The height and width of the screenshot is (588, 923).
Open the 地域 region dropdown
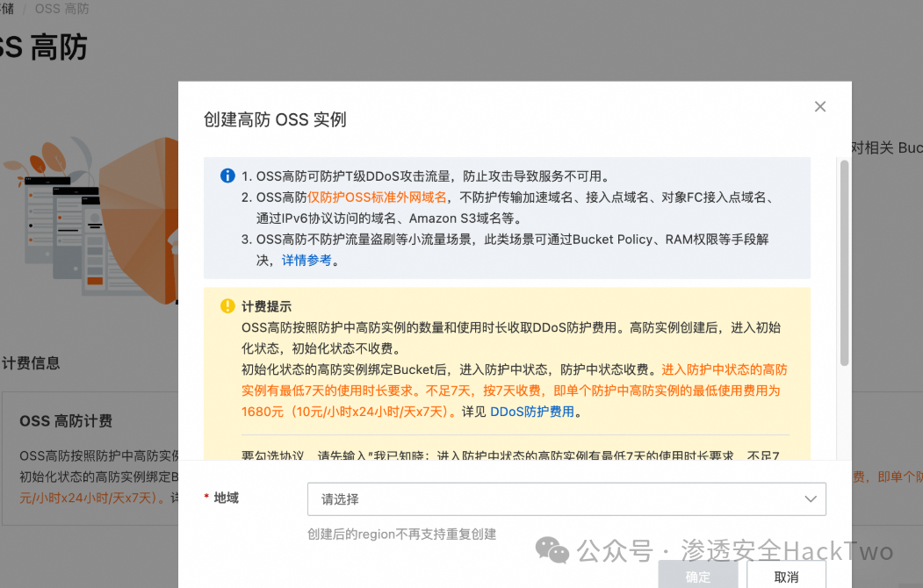click(x=566, y=499)
